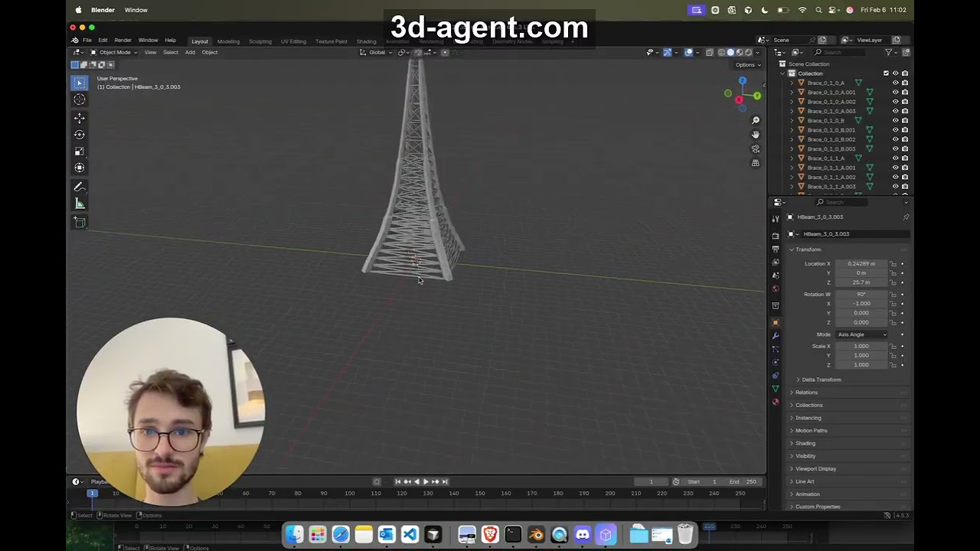980x551 pixels.
Task: Hide Brace_0_1_1_A.002 with its eye icon
Action: (x=895, y=177)
